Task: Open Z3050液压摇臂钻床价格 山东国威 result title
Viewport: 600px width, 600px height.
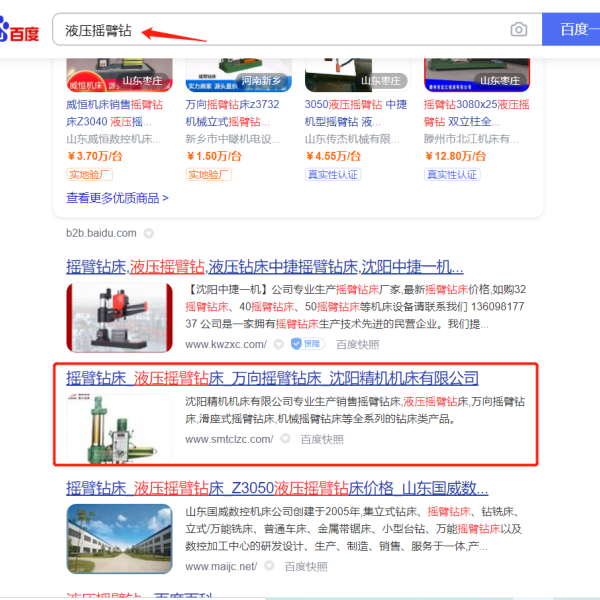Action: 277,488
